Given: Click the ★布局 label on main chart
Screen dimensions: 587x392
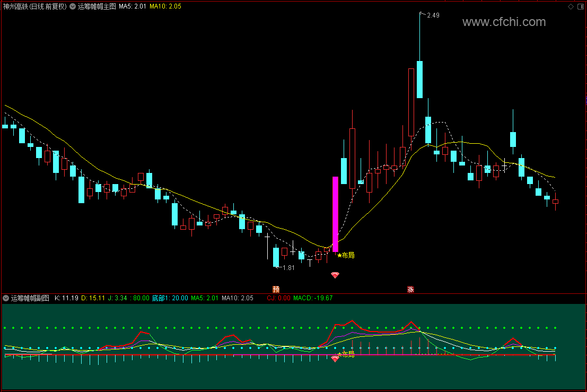Looking at the screenshot, I should click(346, 255).
